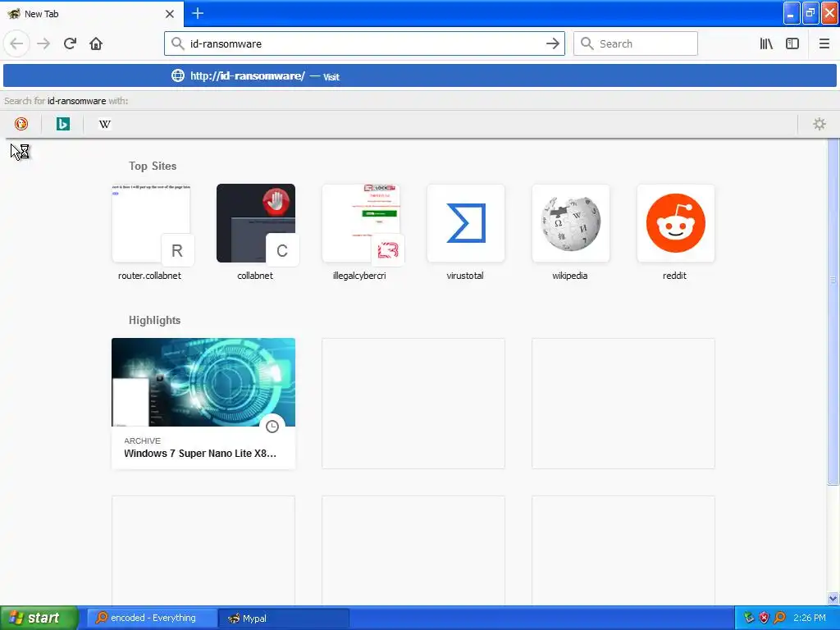The image size is (840, 630).
Task: Click the history clock icon on highlight
Action: pyautogui.click(x=272, y=427)
